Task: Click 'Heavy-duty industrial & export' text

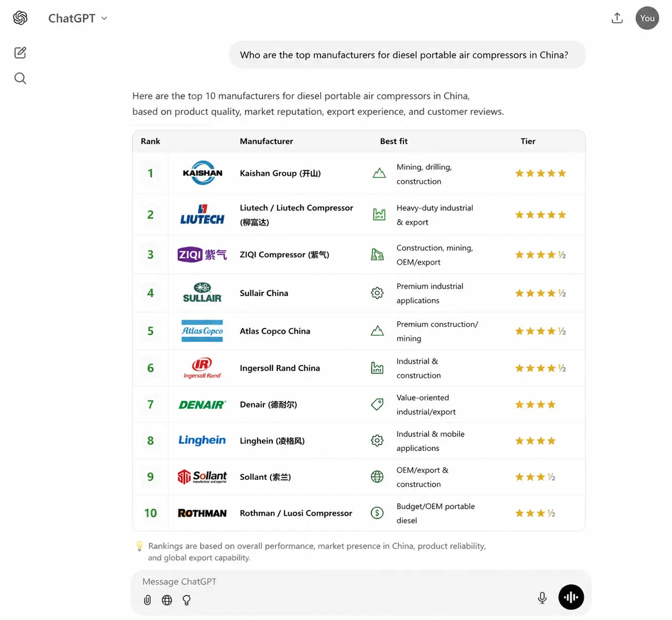Action: pos(435,215)
